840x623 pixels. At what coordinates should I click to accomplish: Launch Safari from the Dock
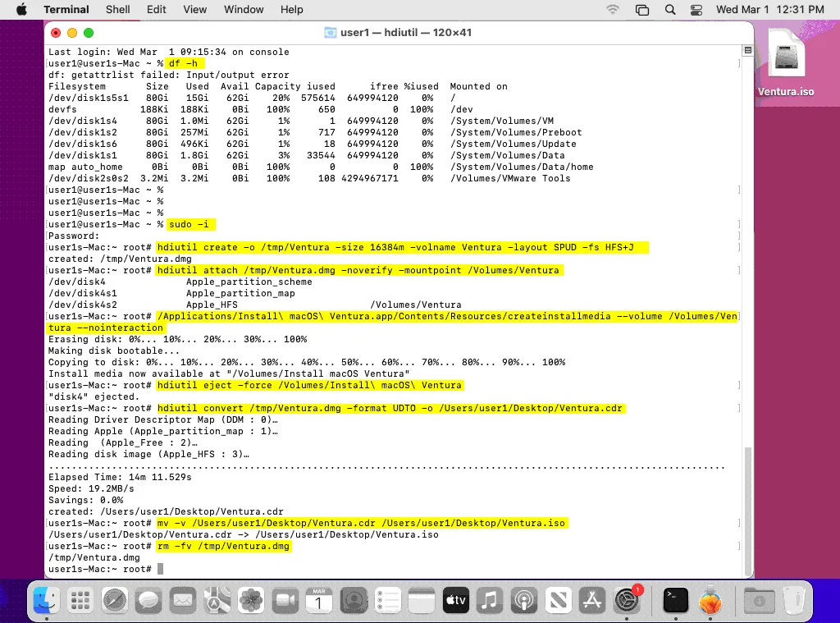(115, 601)
